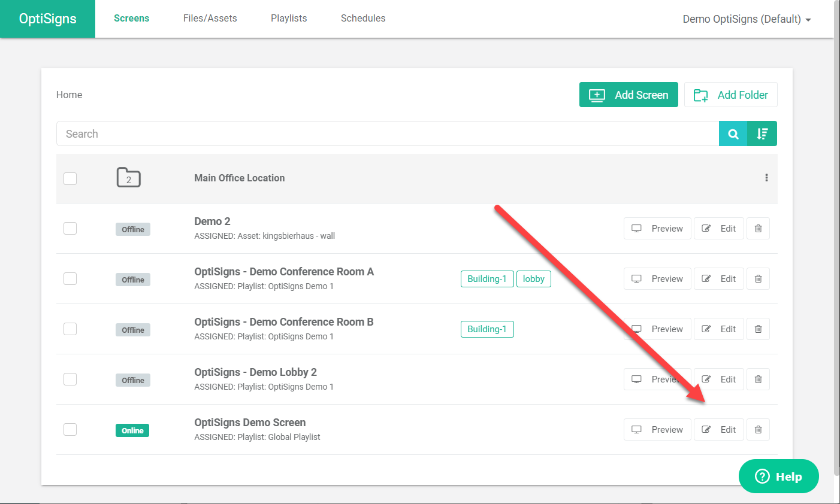Check the checkbox for Main Office Location
The image size is (840, 504).
(70, 178)
